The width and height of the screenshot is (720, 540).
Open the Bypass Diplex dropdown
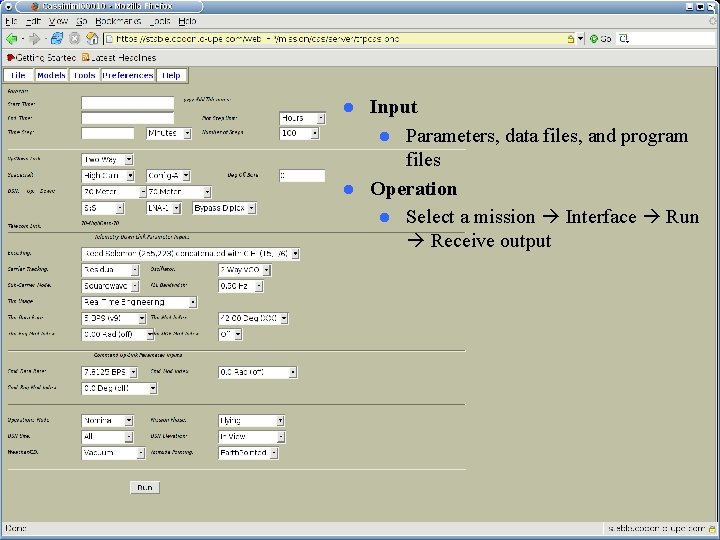pos(224,208)
